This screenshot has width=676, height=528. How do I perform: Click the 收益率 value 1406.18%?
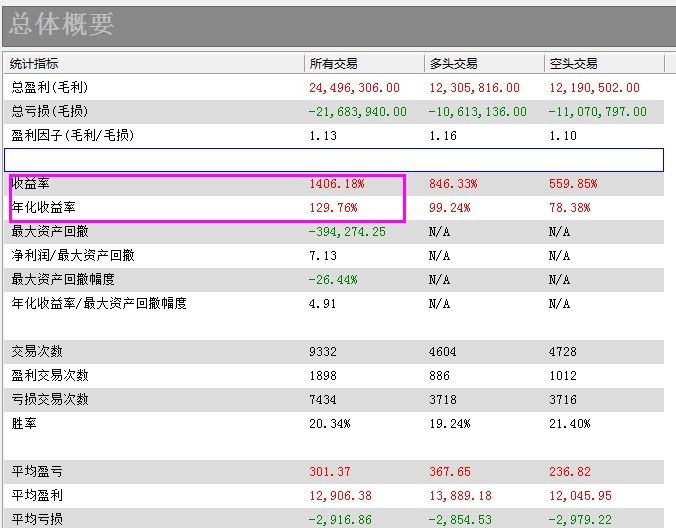tap(337, 184)
